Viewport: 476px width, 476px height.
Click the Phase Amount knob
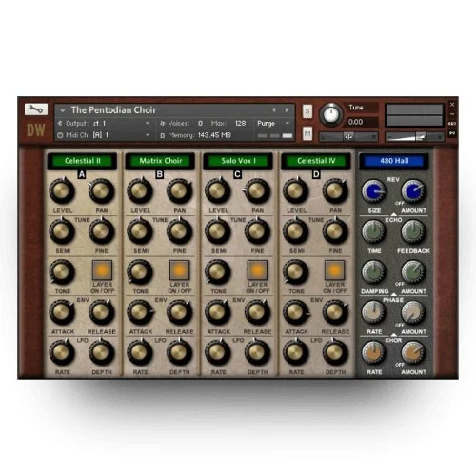413,312
